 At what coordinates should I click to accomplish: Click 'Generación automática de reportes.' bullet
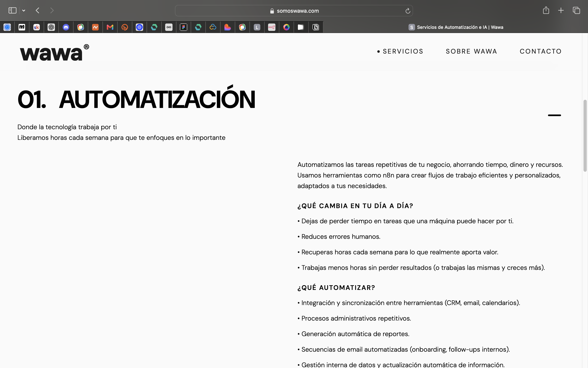(354, 334)
